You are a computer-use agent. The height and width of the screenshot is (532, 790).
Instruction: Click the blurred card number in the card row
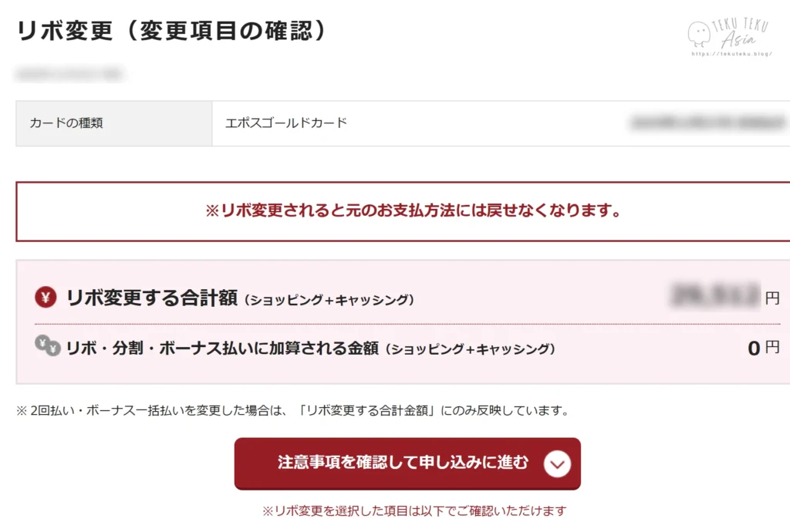(708, 123)
